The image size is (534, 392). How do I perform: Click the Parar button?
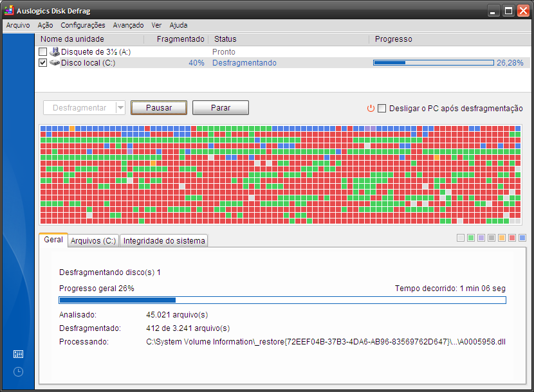(x=221, y=108)
